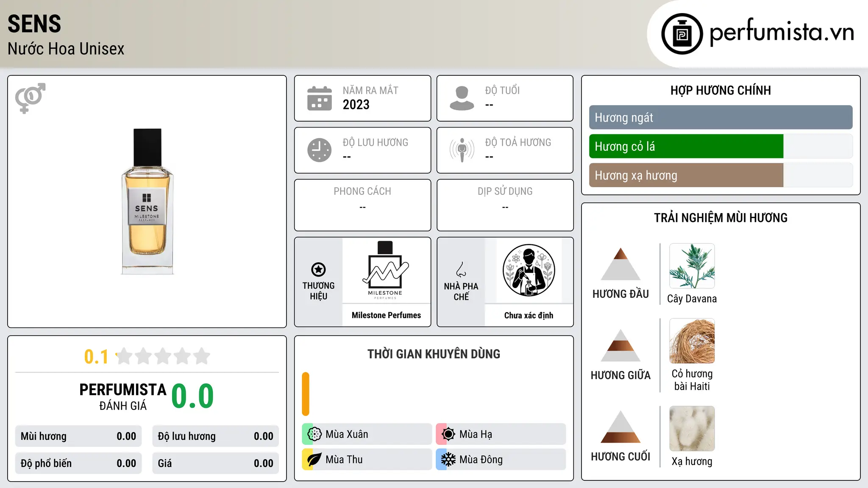Viewport: 868px width, 488px height.
Task: Click the Cây Davana note name
Action: pyautogui.click(x=692, y=299)
